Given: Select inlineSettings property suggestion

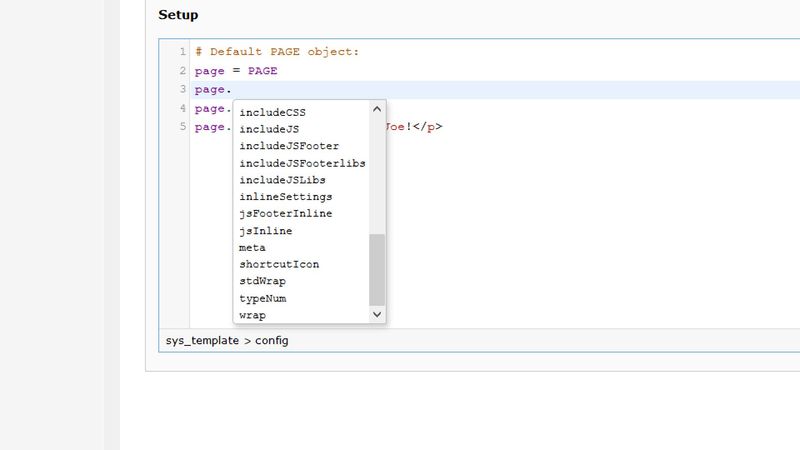Looking at the screenshot, I should (286, 197).
